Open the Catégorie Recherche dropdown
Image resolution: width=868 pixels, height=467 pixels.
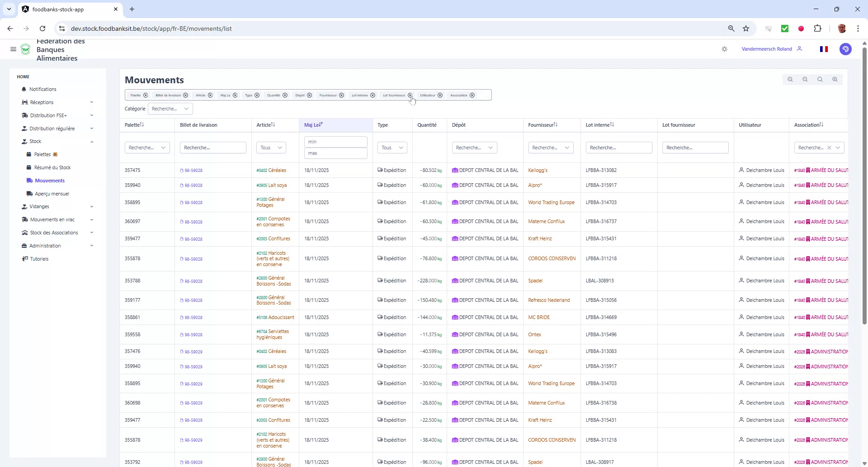(170, 109)
